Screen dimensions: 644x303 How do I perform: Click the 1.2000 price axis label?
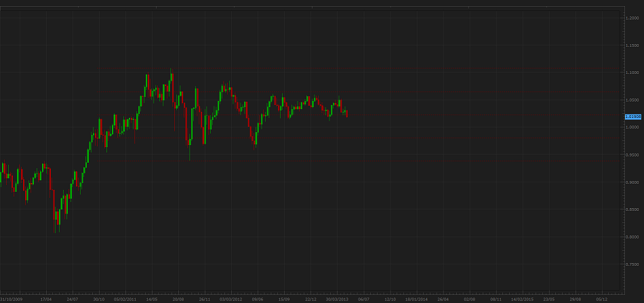coord(632,18)
